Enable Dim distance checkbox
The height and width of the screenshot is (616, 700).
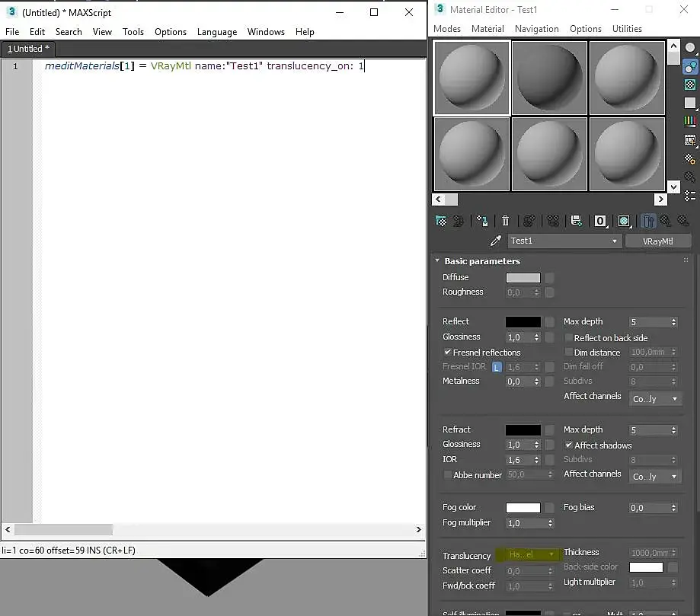pyautogui.click(x=569, y=353)
